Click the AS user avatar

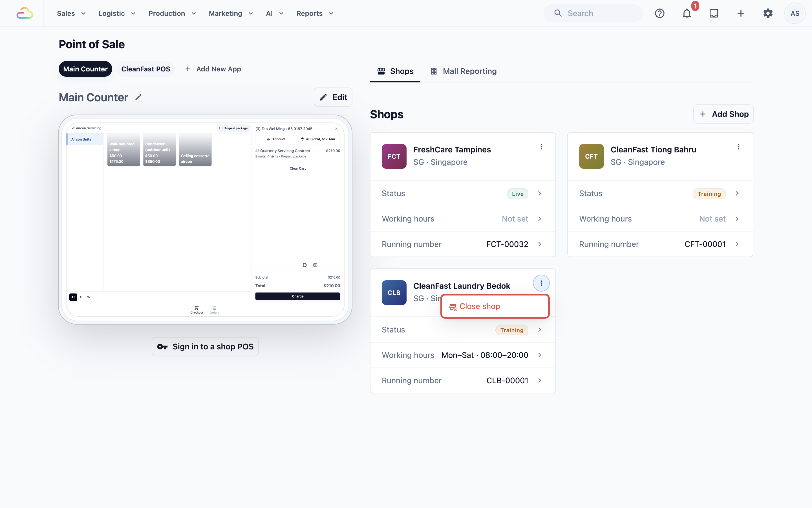(795, 14)
